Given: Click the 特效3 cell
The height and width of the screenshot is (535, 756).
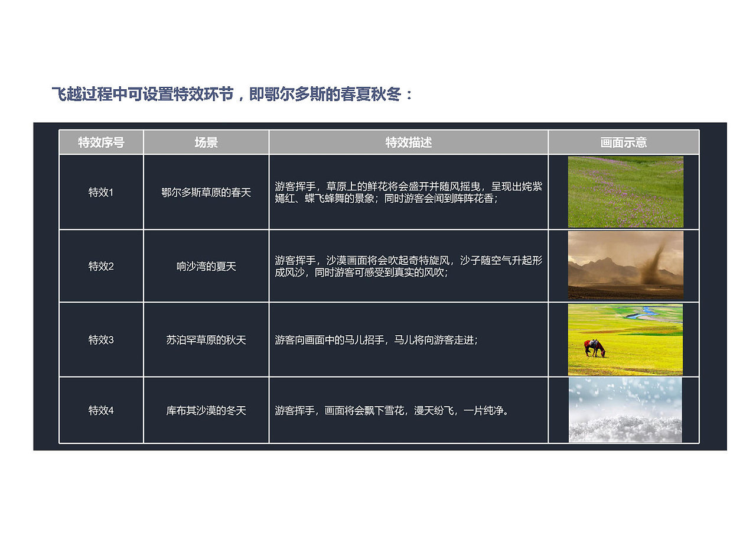Looking at the screenshot, I should [101, 340].
